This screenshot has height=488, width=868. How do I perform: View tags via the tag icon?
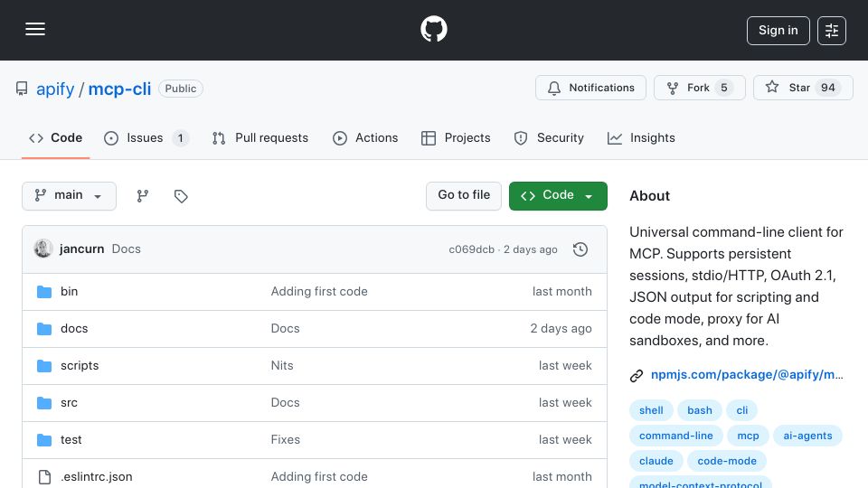tap(181, 196)
